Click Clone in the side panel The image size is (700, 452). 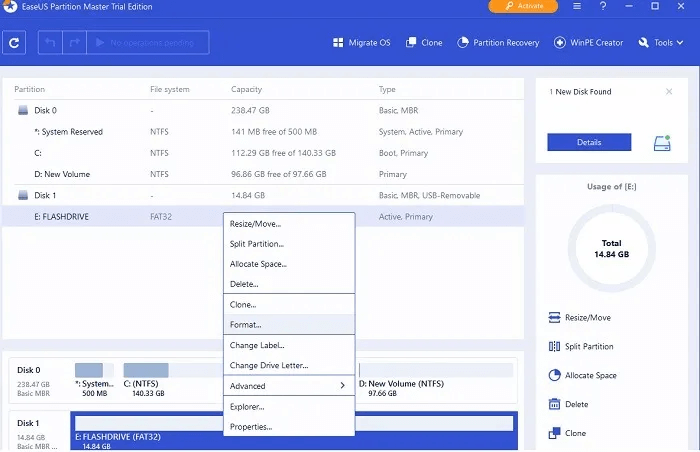[567, 433]
